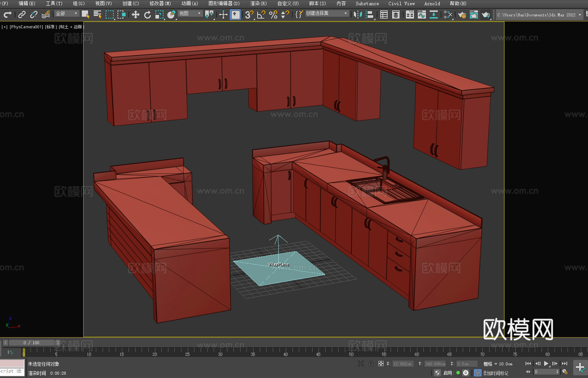Open the 创建(C) menu
Screen dimensions: 588x378
pos(131,3)
